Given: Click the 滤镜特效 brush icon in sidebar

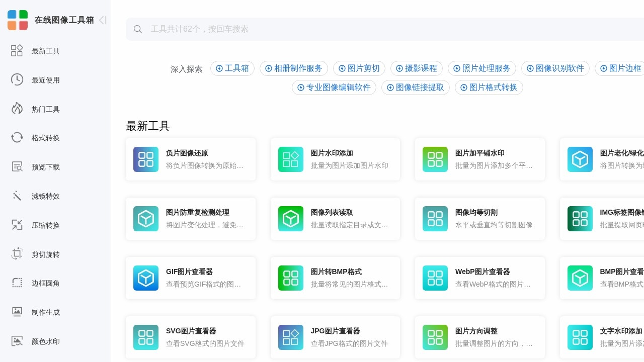Looking at the screenshot, I should 17,196.
